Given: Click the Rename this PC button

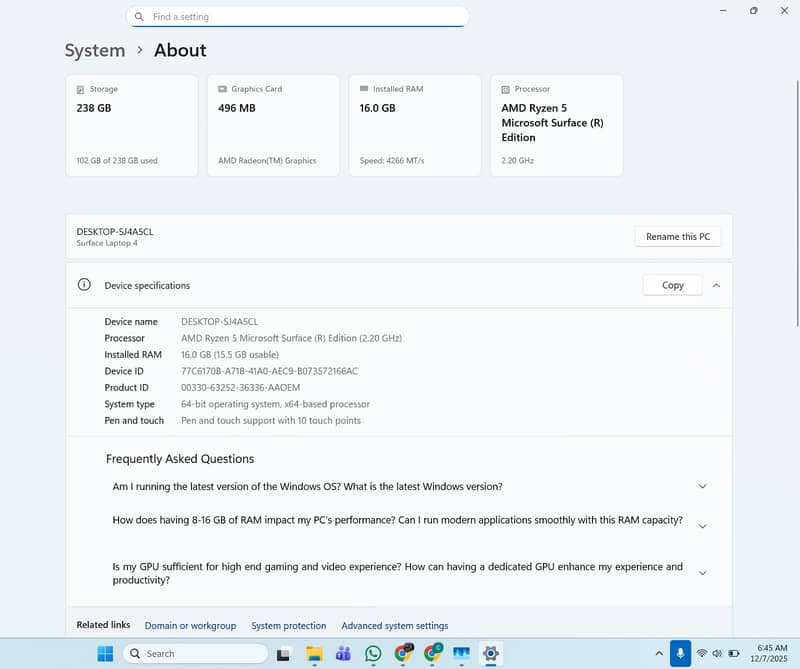Looking at the screenshot, I should point(677,237).
